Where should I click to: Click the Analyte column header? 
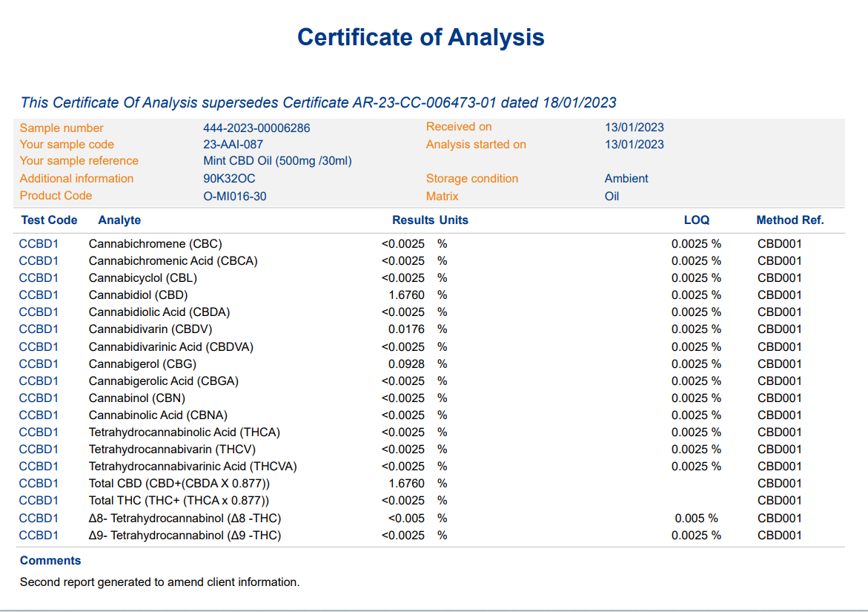[x=119, y=220]
